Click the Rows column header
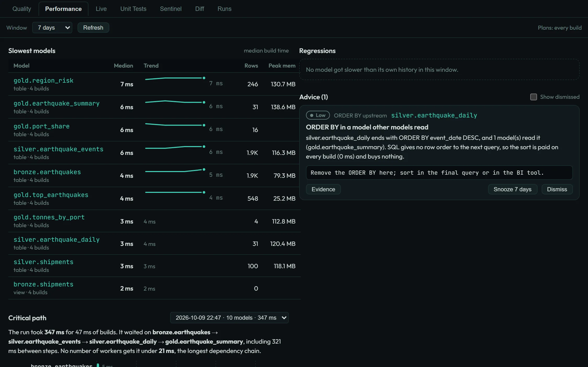 point(251,66)
